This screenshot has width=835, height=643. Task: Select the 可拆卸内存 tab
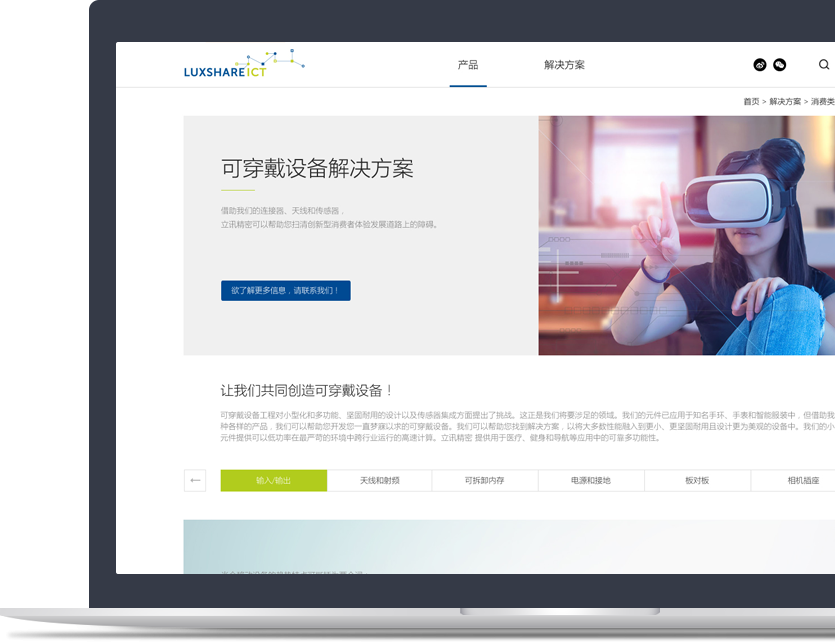pyautogui.click(x=485, y=481)
